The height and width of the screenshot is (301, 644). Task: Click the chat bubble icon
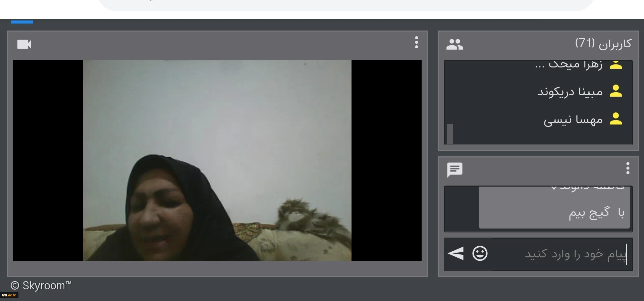pos(454,170)
